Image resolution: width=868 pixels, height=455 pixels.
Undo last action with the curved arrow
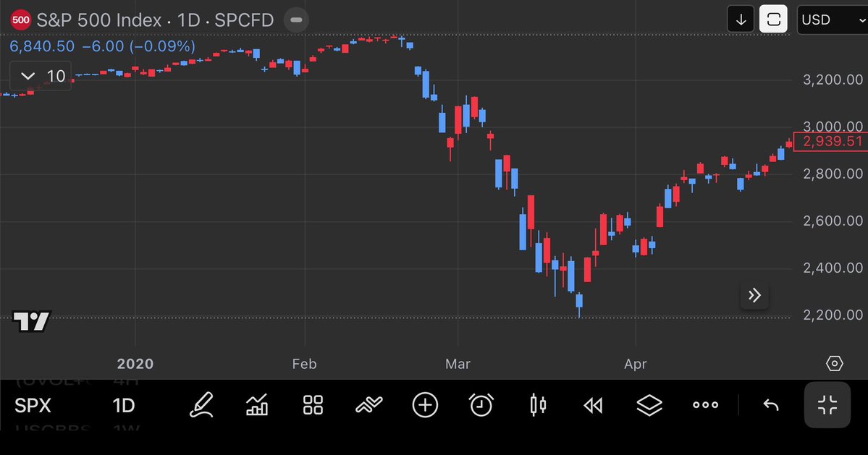pyautogui.click(x=771, y=405)
